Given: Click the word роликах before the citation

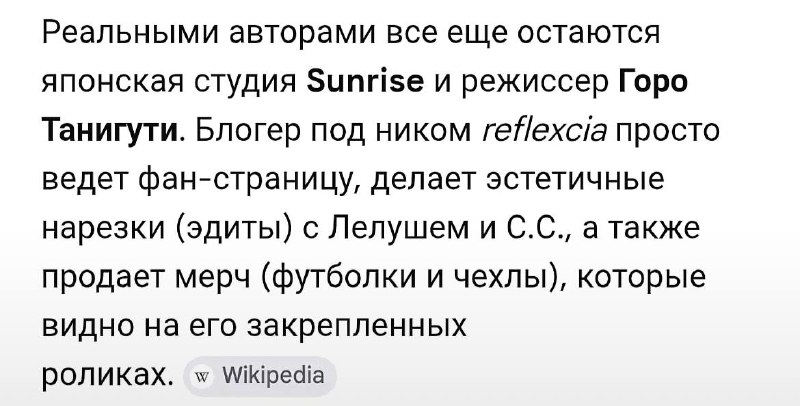Looking at the screenshot, I should (104, 377).
